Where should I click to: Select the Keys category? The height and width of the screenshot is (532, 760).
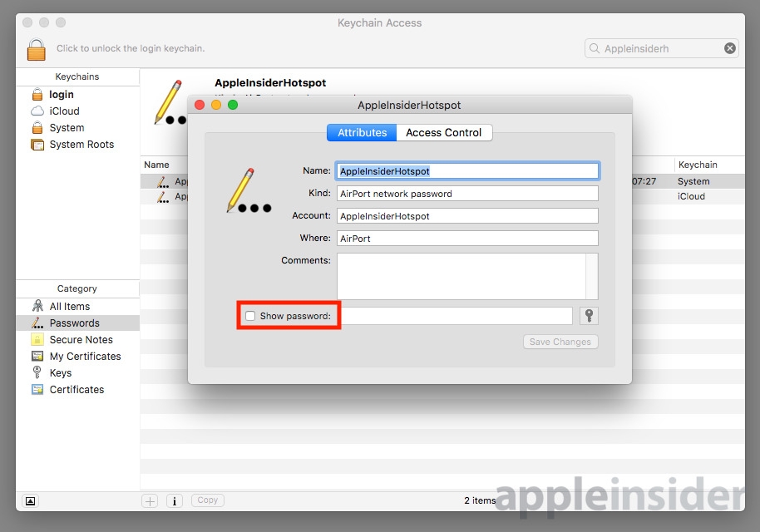[x=61, y=373]
